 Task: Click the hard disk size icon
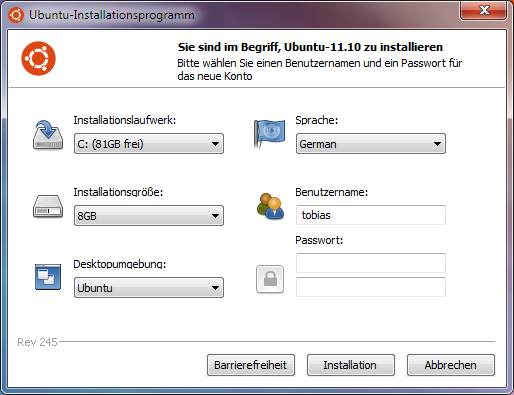pos(48,206)
